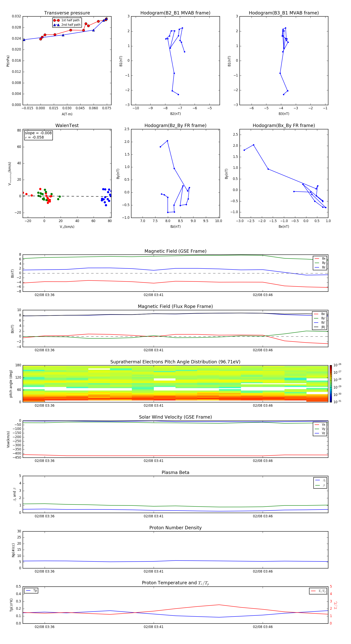Click '02/08 03:36' tick under Proton Number Density
The width and height of the screenshot is (351, 644).
[44, 571]
